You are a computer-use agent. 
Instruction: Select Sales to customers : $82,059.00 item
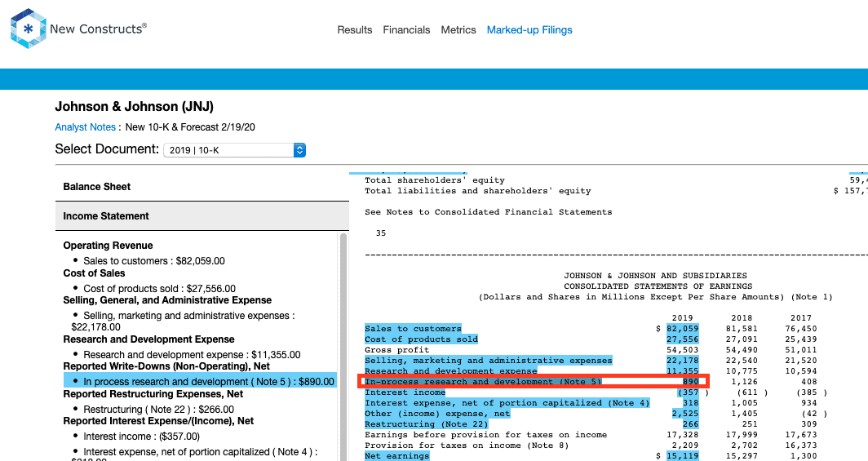154,260
